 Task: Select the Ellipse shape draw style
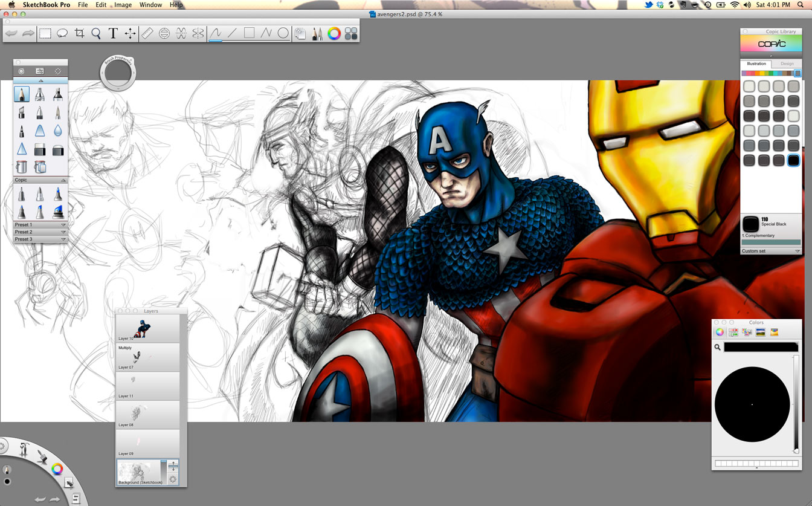[283, 34]
